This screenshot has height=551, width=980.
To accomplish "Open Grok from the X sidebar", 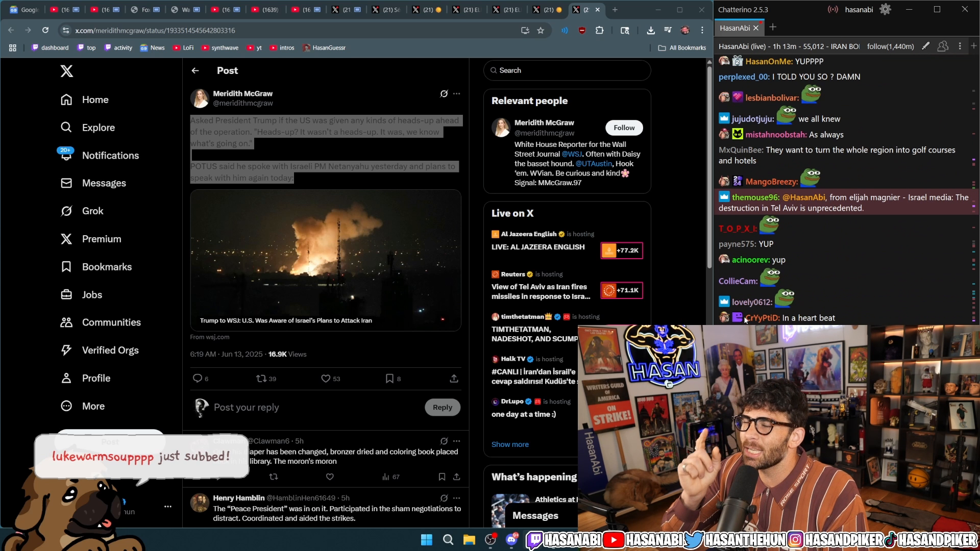I will click(93, 211).
